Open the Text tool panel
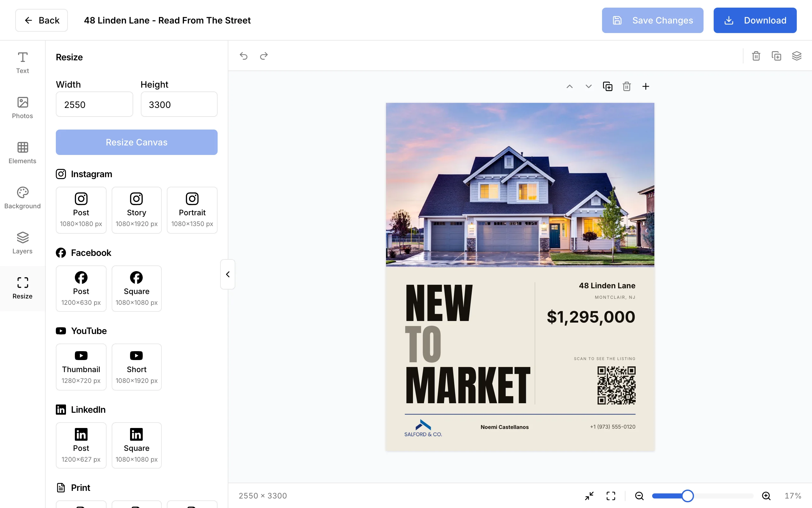Viewport: 812px width, 508px height. (23, 63)
